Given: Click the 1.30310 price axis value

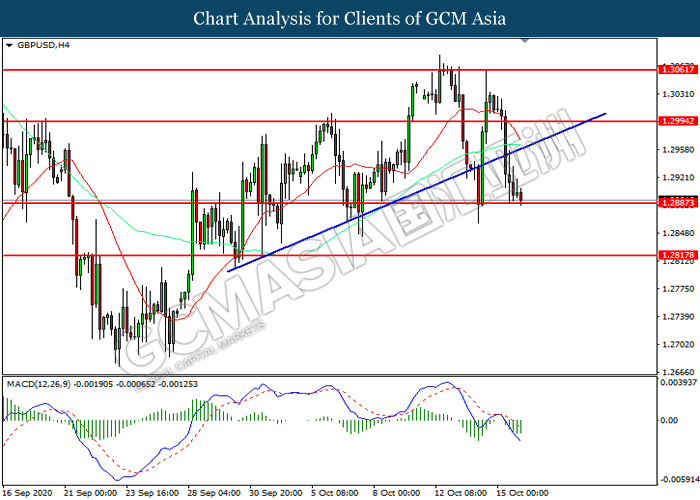Looking at the screenshot, I should tap(678, 94).
